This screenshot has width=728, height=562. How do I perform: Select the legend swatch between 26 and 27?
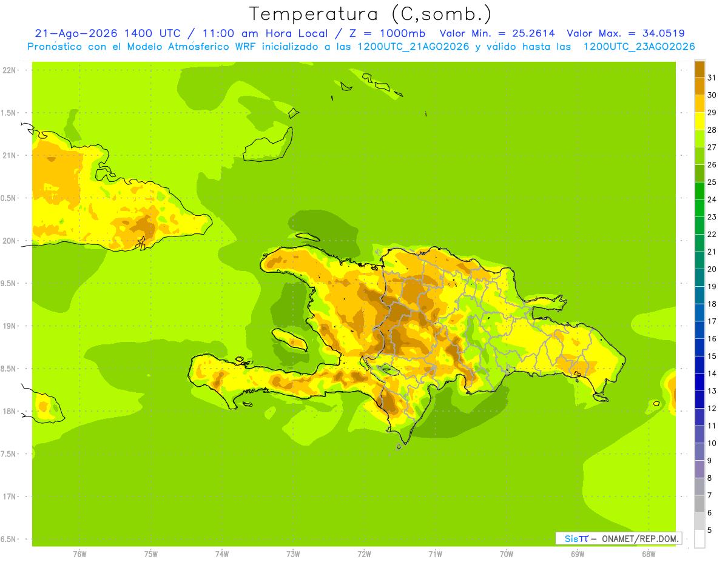699,156
